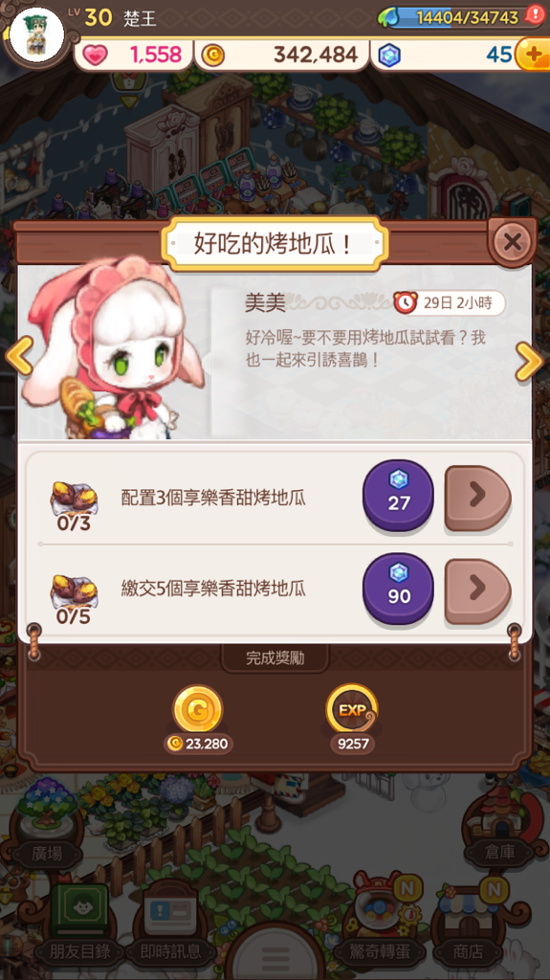Go to next quest with right arrow

point(529,361)
